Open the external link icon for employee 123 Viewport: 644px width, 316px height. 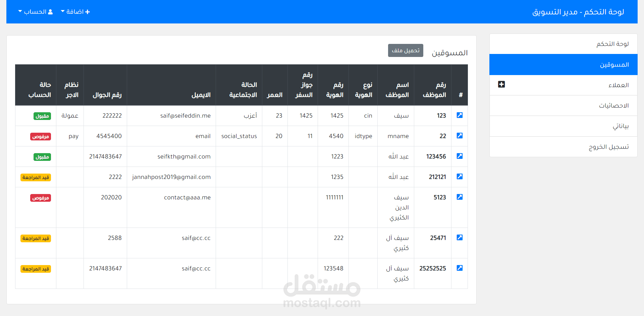pos(460,115)
